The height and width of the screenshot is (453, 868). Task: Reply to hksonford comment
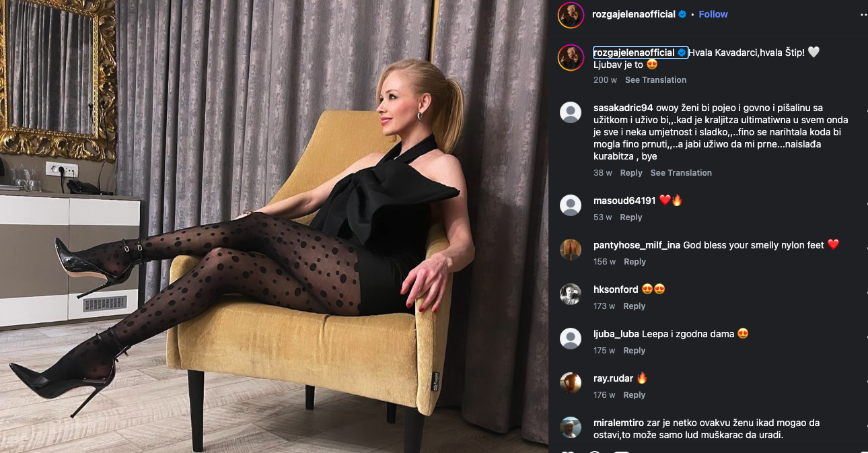click(635, 306)
